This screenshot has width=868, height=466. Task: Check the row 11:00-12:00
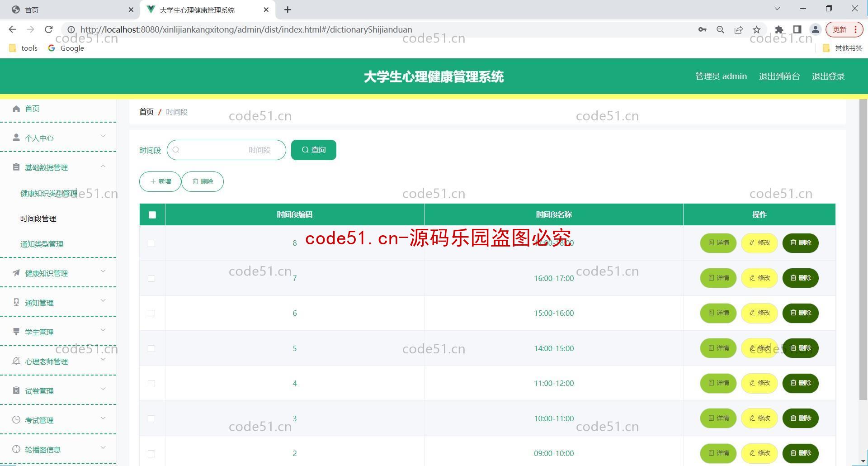click(151, 384)
